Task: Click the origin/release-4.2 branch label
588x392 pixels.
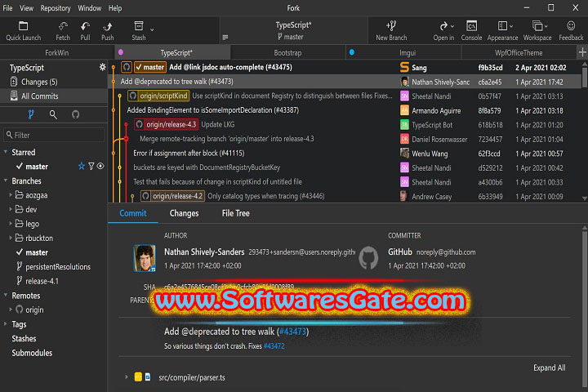Action: [172, 196]
